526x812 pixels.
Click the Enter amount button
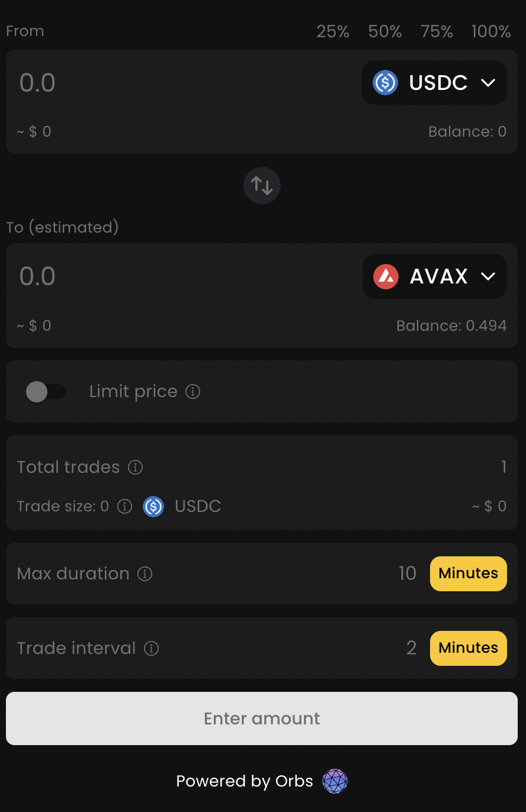(x=262, y=718)
